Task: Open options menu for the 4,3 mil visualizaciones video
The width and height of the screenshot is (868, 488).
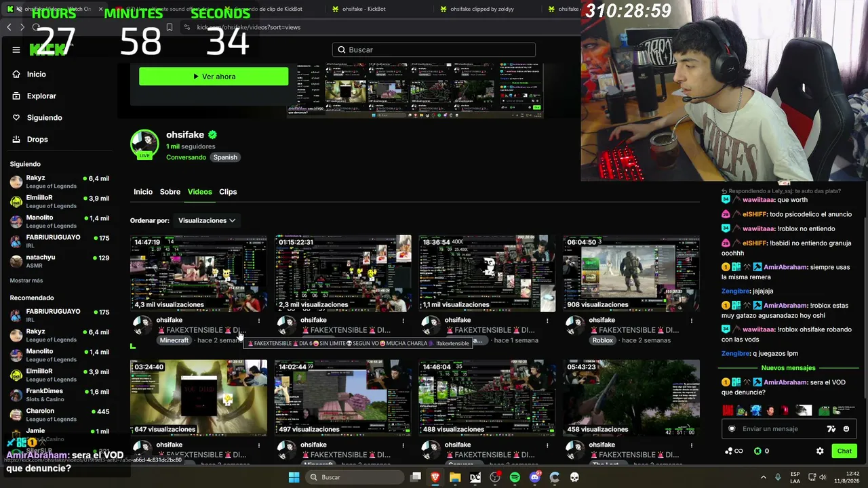Action: pos(259,321)
